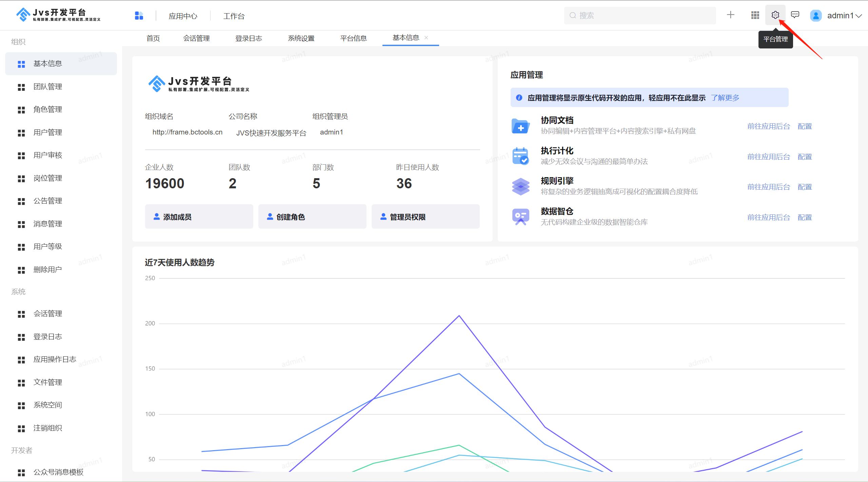Open the message chat bubble icon
This screenshot has height=482, width=868.
[x=795, y=15]
